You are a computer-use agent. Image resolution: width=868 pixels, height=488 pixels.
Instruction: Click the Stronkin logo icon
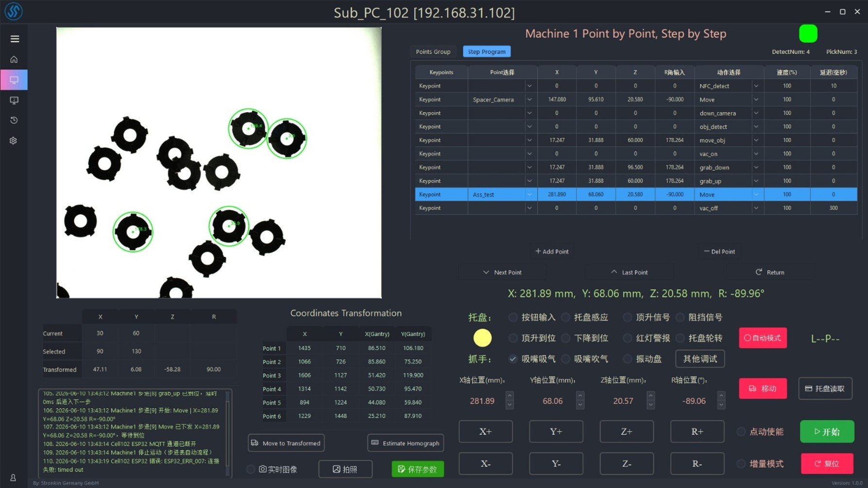tap(13, 12)
